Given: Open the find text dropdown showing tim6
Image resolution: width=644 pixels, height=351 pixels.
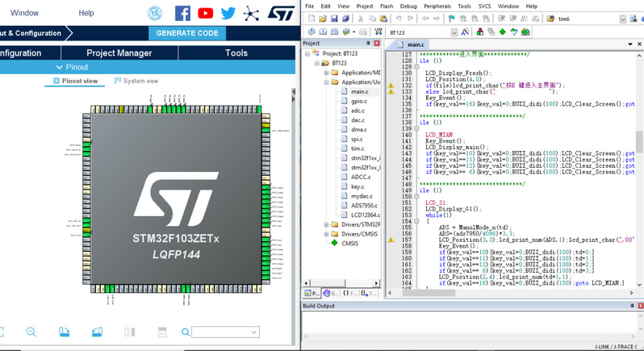Looking at the screenshot, I should click(x=623, y=19).
